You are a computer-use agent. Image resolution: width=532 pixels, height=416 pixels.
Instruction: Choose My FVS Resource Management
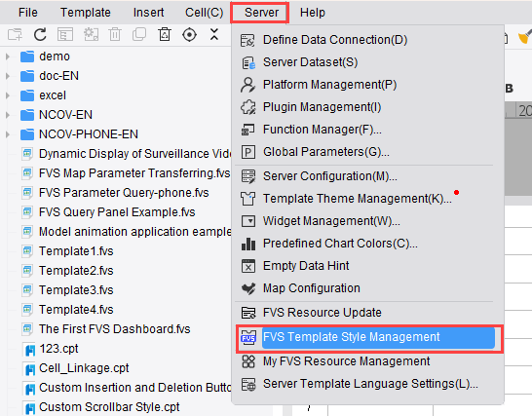[347, 361]
